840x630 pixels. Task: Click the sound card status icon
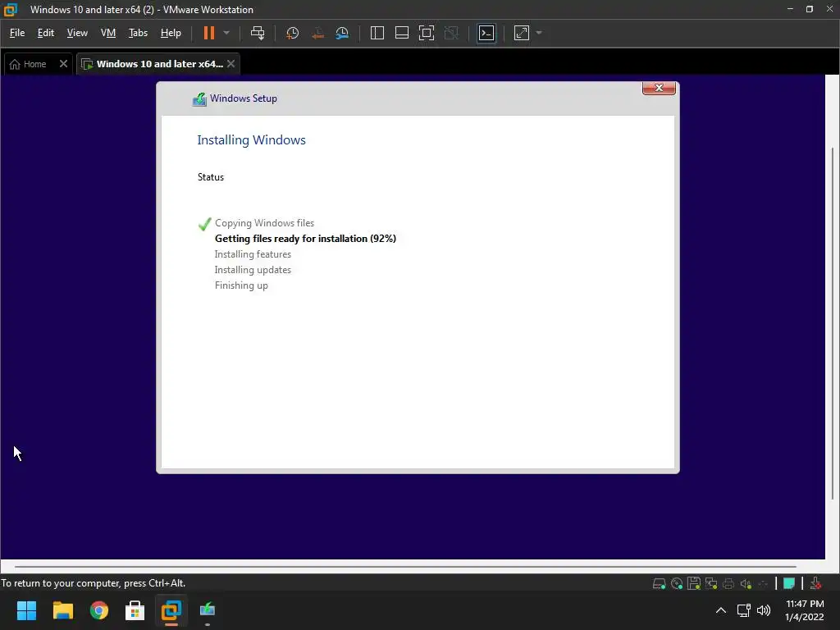click(x=746, y=584)
